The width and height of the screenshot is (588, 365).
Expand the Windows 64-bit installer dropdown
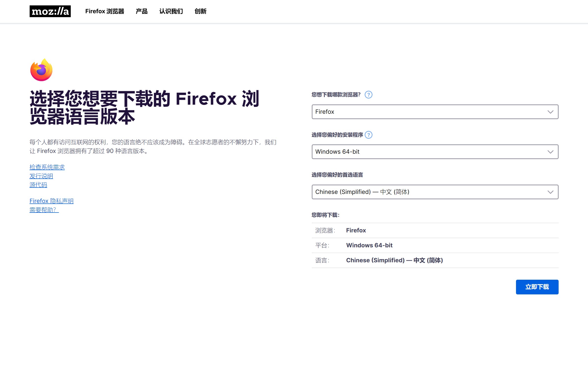click(x=435, y=152)
